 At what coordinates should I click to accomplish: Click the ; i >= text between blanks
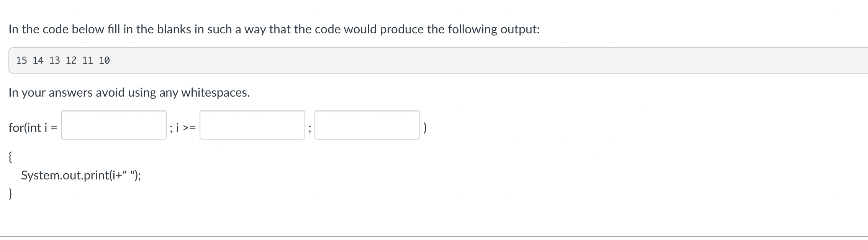(182, 128)
